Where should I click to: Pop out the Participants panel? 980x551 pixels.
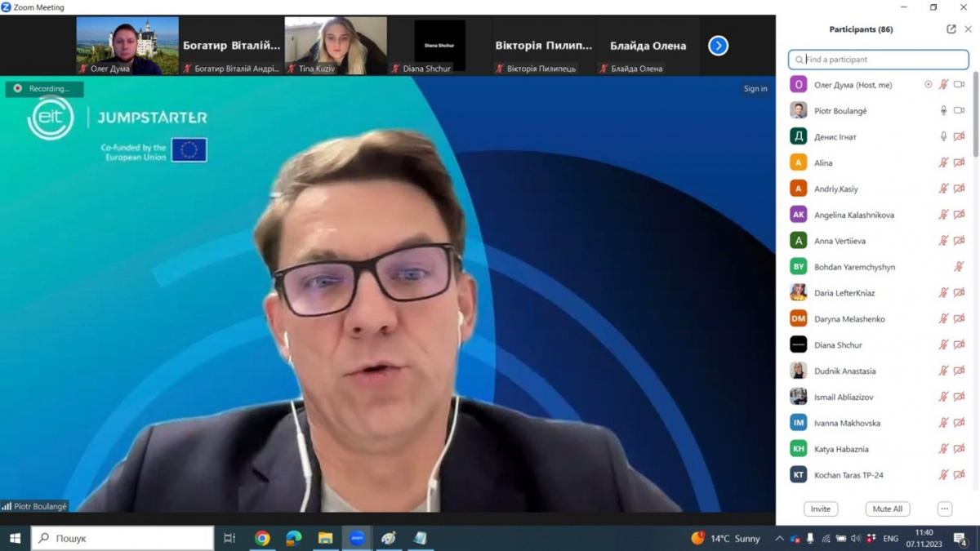tap(951, 29)
